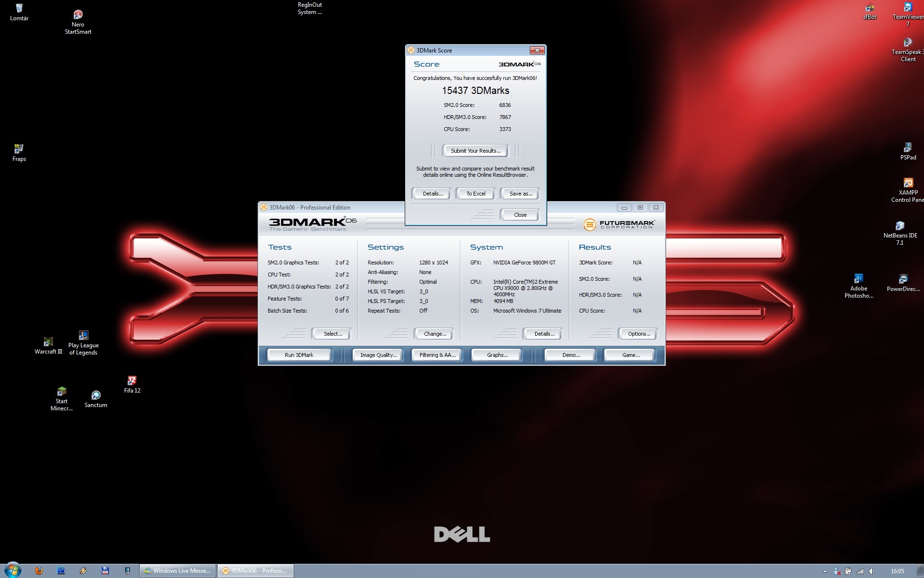Click the blue book-panels quick launch icon
924x578 pixels.
click(61, 571)
